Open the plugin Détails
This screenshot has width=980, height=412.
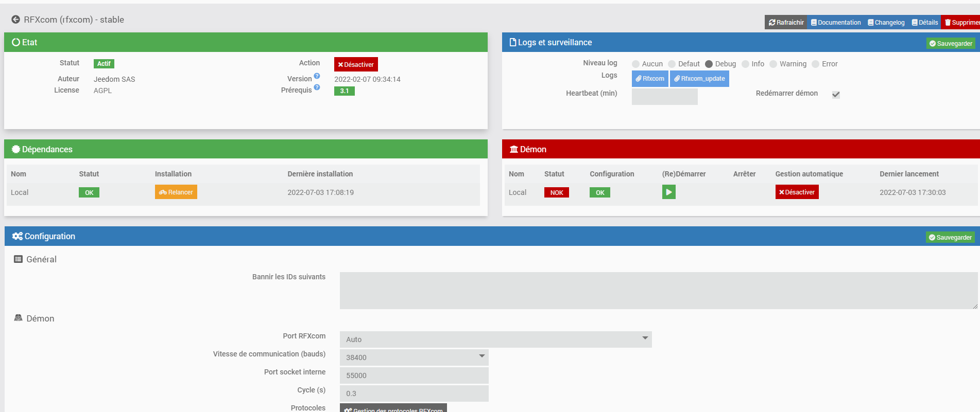(x=924, y=23)
